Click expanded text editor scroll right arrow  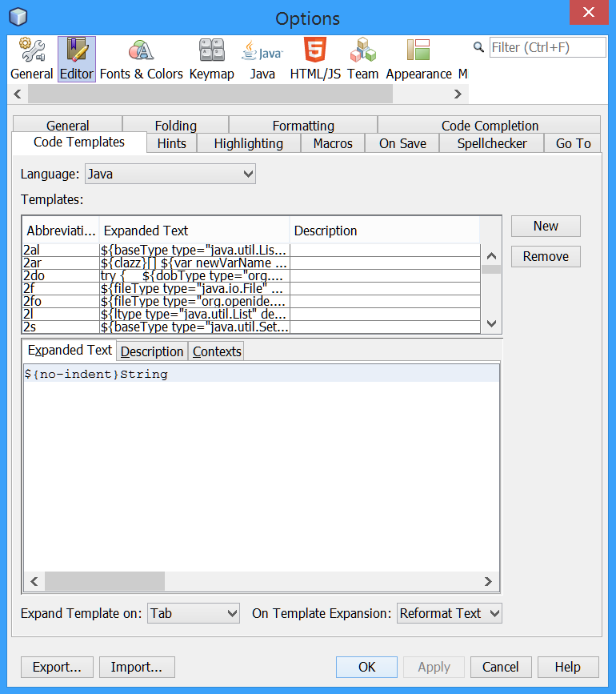coord(488,581)
